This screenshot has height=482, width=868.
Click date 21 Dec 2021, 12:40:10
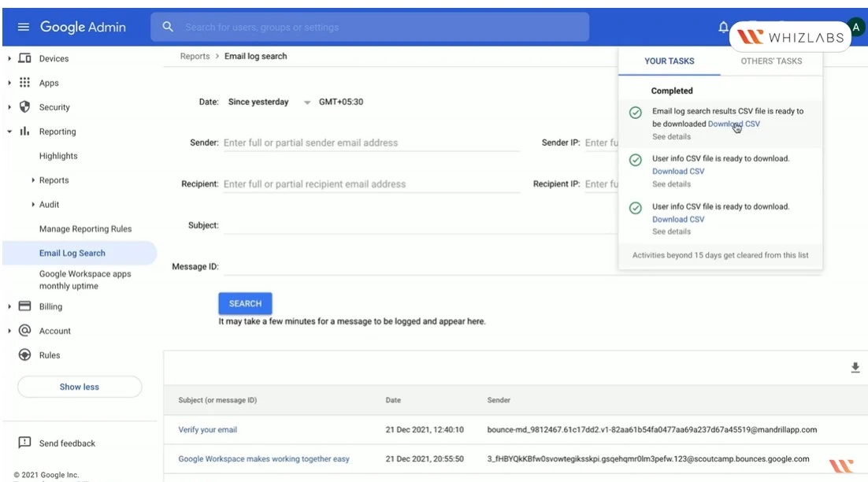point(425,429)
